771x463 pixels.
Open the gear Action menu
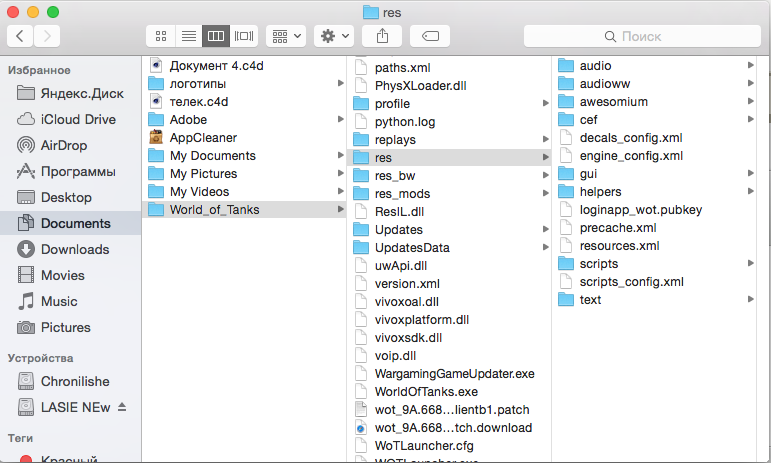coord(333,36)
